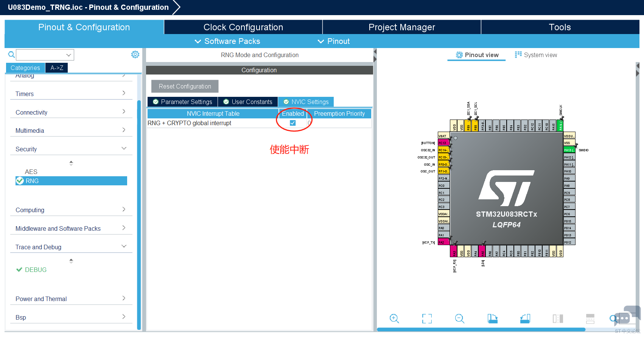Click the categories panel vertical scrollbar
644x337 pixels.
pyautogui.click(x=139, y=215)
